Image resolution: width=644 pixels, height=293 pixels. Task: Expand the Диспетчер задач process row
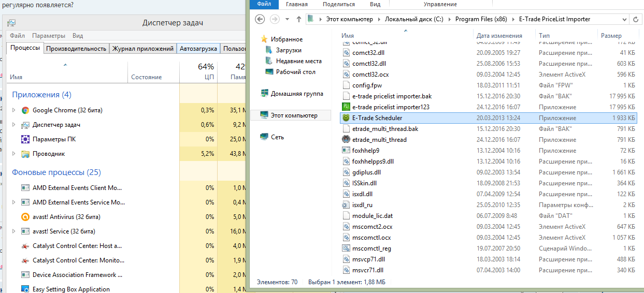[14, 125]
